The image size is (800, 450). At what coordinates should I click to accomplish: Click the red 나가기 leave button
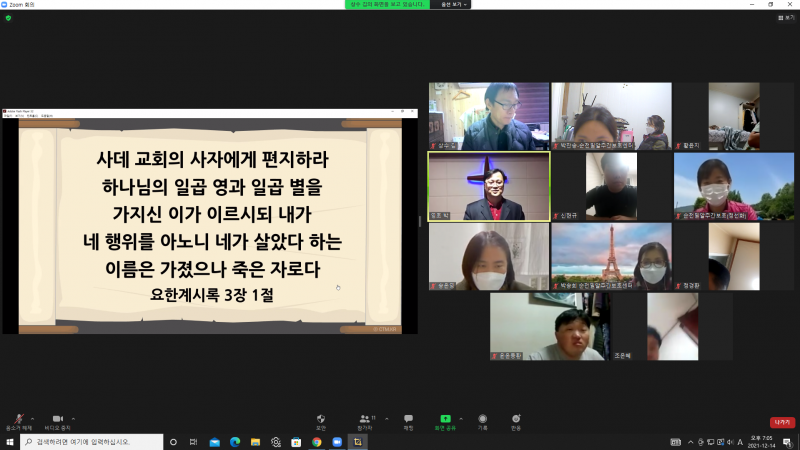point(782,422)
